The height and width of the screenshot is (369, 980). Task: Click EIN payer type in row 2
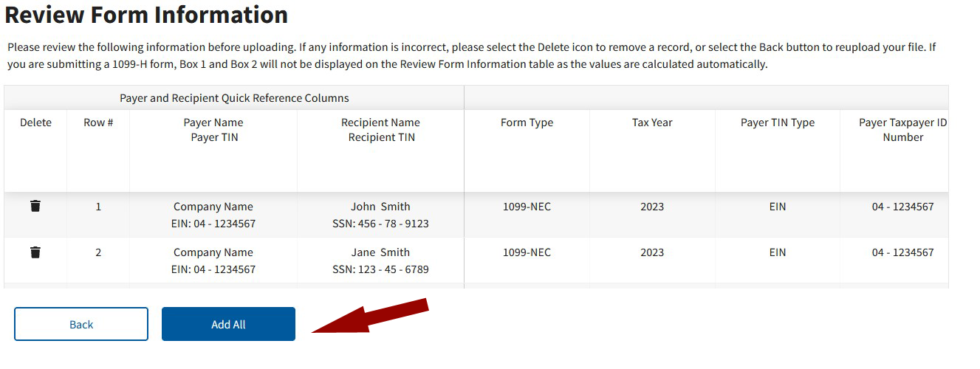coord(778,252)
